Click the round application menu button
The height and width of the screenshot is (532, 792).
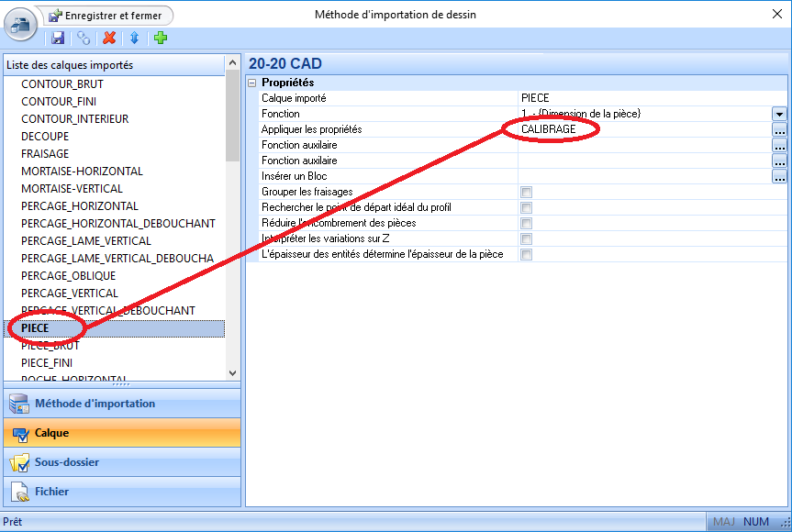pos(20,25)
